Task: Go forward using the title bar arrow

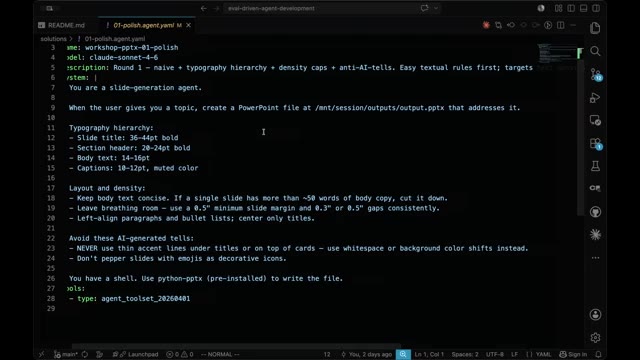Action: coord(216,8)
